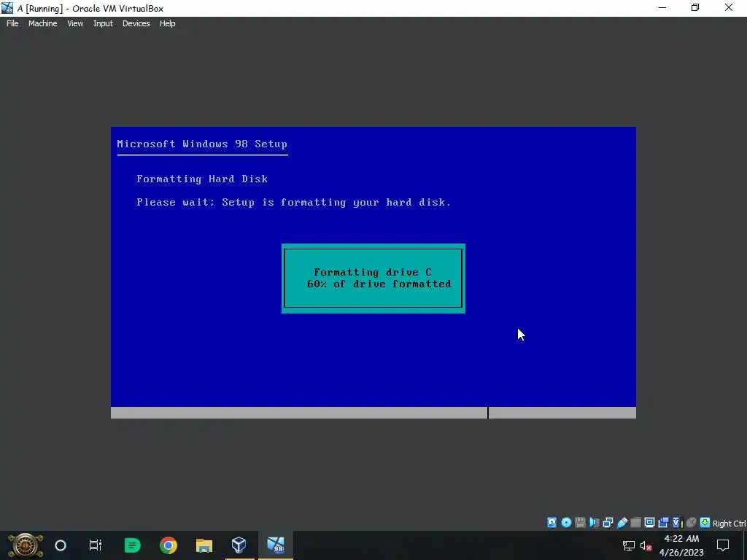Launch Google Chrome from the taskbar

[169, 545]
